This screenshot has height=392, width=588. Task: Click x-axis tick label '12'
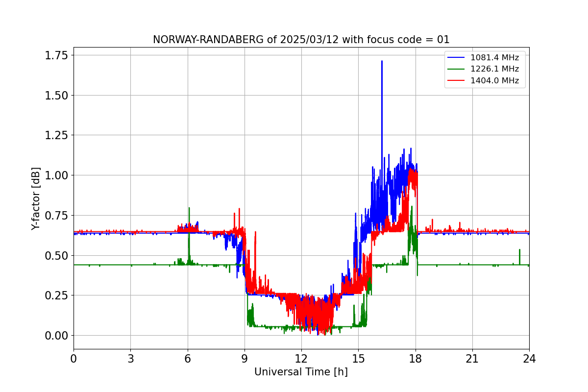(x=301, y=358)
